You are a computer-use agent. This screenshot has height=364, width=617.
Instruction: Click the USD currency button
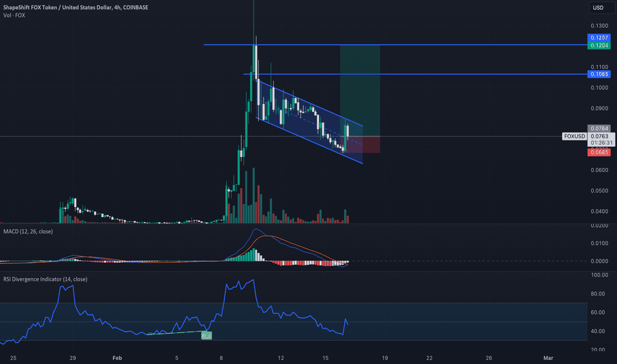(602, 8)
